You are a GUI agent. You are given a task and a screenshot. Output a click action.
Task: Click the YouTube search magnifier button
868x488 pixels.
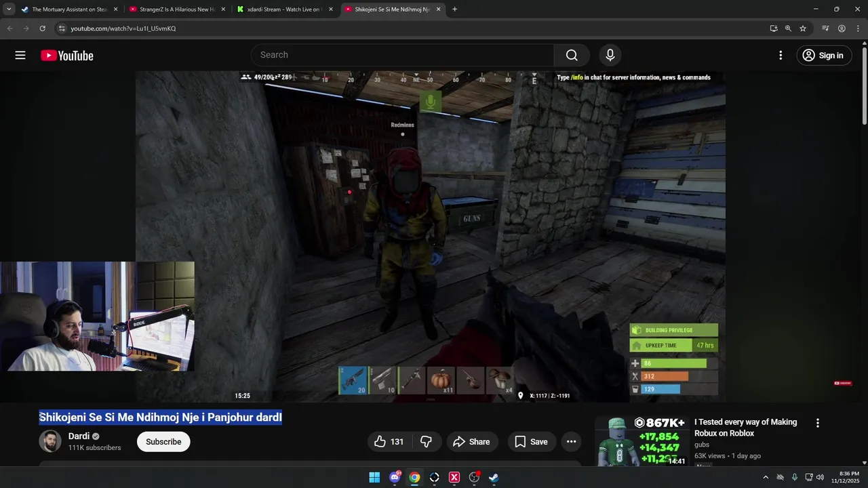click(x=572, y=55)
